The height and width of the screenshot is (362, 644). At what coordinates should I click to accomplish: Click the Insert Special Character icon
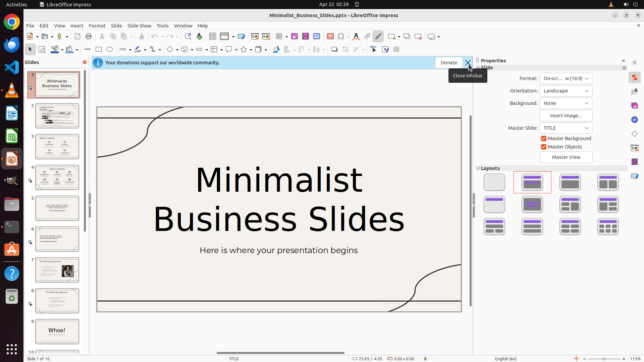[x=341, y=37]
